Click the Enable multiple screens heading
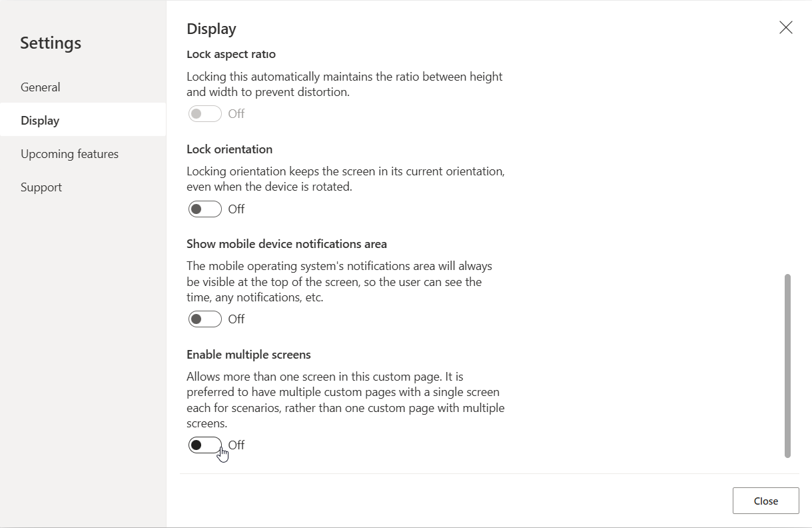Screen dimensions: 812x528 (248, 354)
